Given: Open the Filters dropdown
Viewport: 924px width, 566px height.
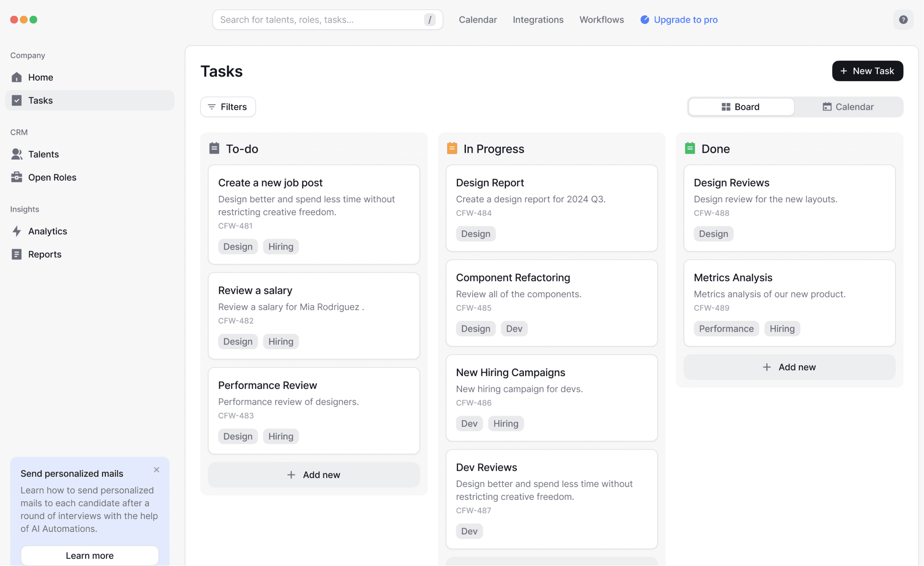Looking at the screenshot, I should coord(228,107).
